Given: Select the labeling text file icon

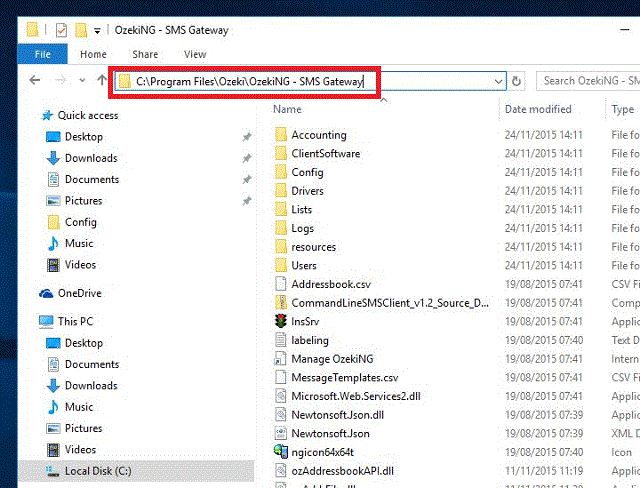Looking at the screenshot, I should pos(281,340).
